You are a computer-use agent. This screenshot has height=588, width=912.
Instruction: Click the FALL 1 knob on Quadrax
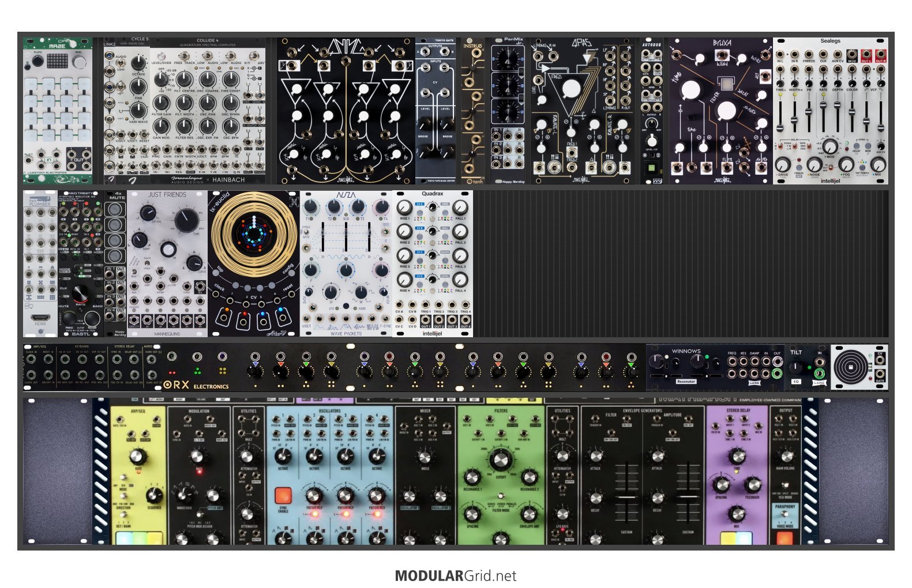[x=460, y=208]
